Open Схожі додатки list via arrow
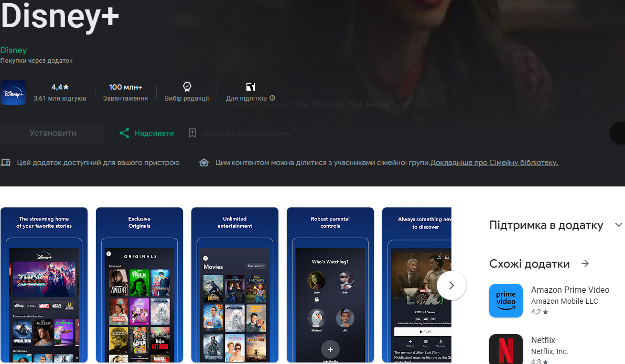 point(586,263)
